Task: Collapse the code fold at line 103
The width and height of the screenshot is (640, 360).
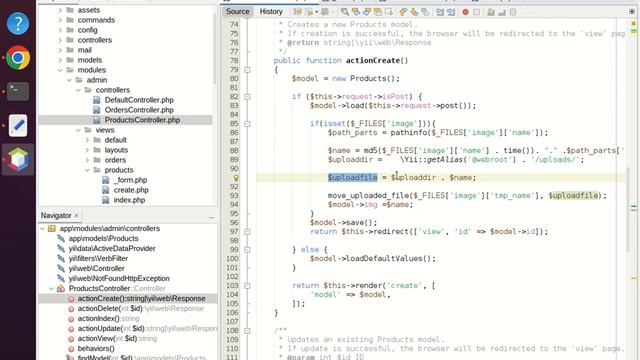Action: point(247,286)
